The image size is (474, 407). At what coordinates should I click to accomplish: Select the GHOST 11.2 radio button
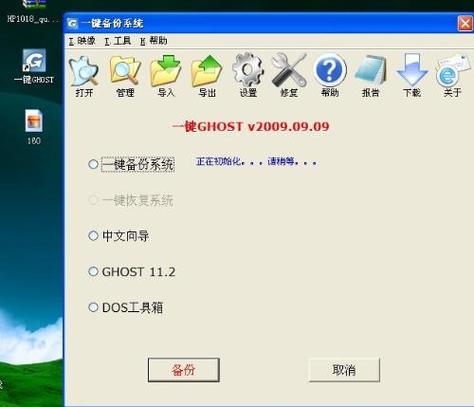coord(93,271)
